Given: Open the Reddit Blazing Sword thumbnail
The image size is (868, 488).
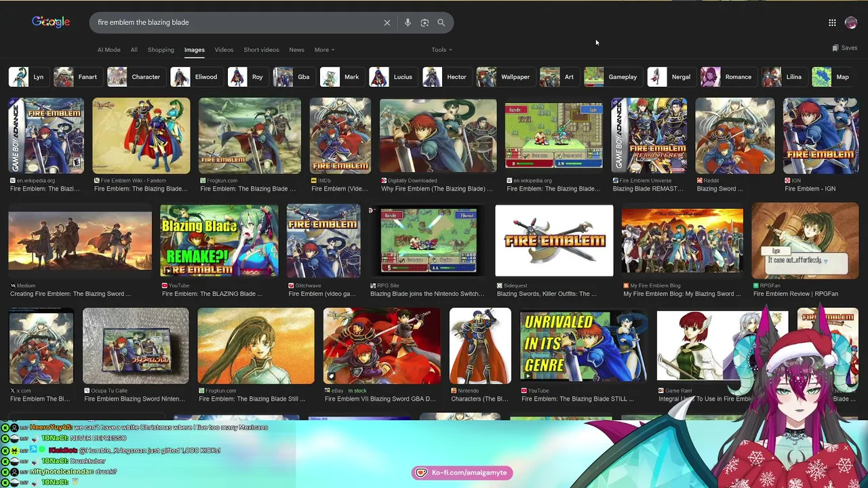Looking at the screenshot, I should coord(734,136).
